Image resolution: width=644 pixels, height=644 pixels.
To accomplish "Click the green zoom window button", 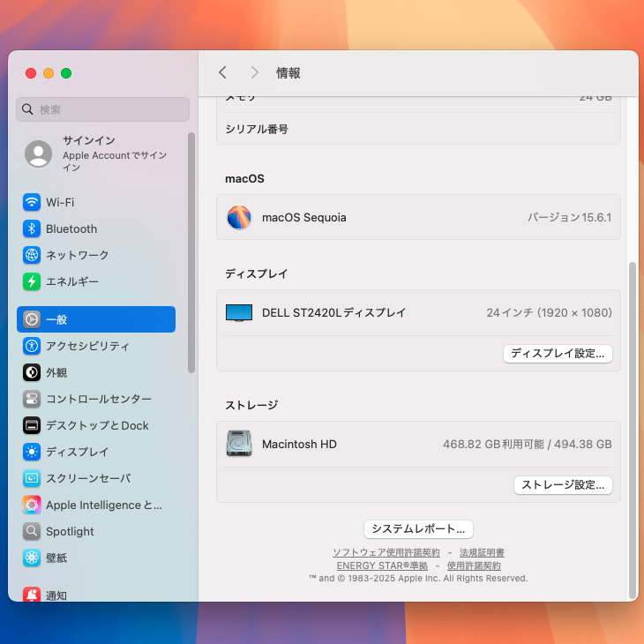I will coord(66,73).
